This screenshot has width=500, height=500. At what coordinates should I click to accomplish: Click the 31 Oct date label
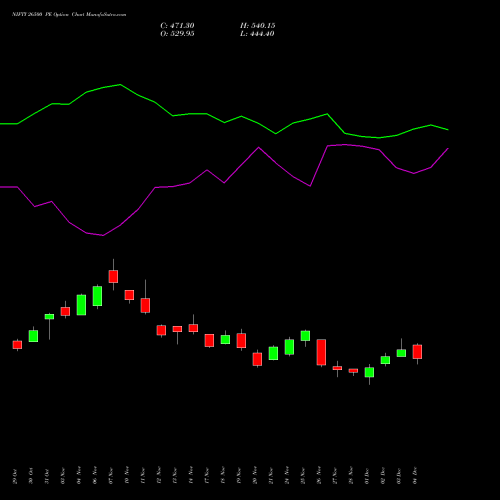click(x=47, y=476)
